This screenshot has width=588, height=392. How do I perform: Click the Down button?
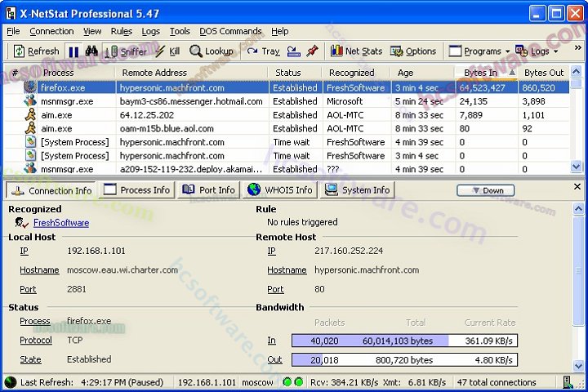486,190
